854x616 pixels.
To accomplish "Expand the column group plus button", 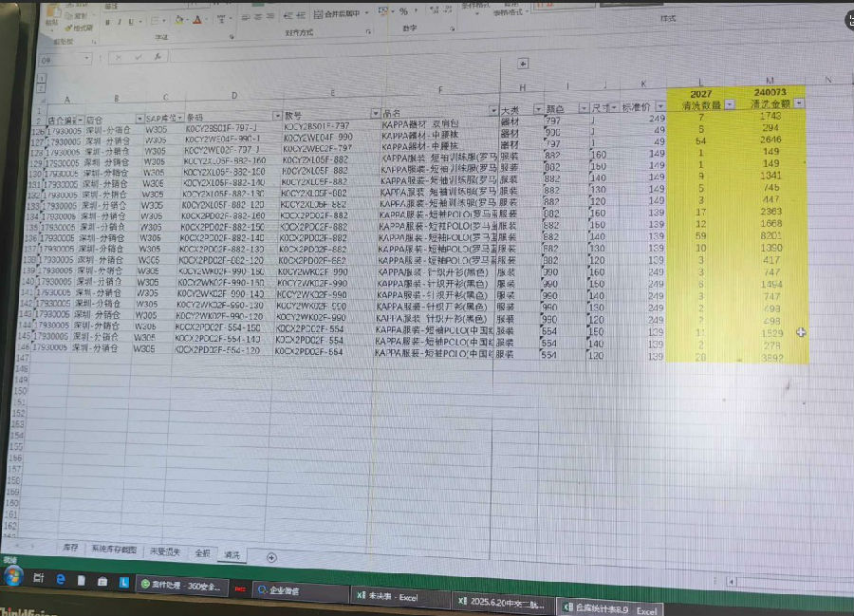I will (523, 65).
